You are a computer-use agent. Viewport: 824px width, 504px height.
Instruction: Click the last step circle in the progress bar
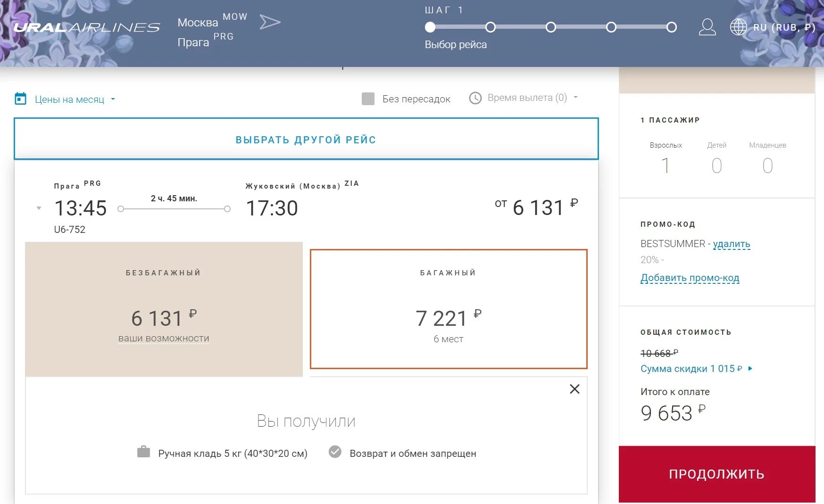672,27
